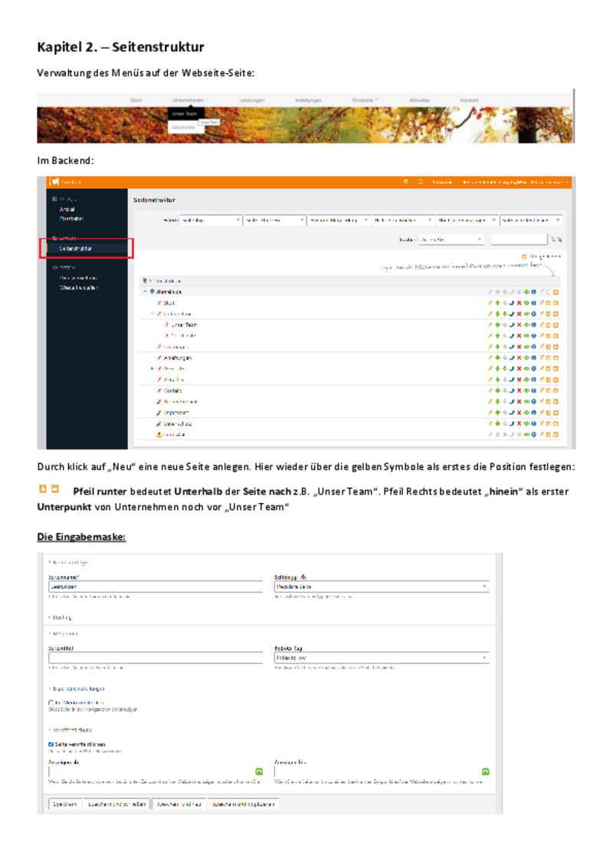This screenshot has height=868, width=613.
Task: Click 'Speichern und duplizieren' button
Action: 243,804
